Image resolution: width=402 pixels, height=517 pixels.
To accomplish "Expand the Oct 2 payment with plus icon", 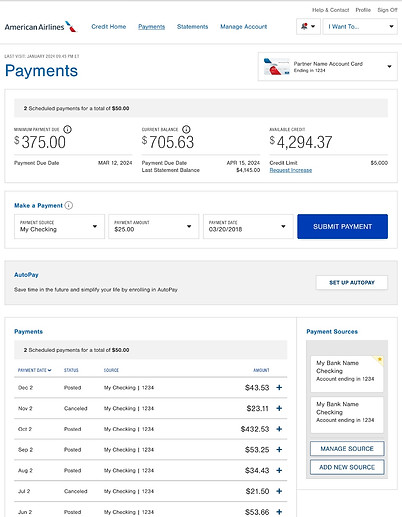I will coord(279,429).
